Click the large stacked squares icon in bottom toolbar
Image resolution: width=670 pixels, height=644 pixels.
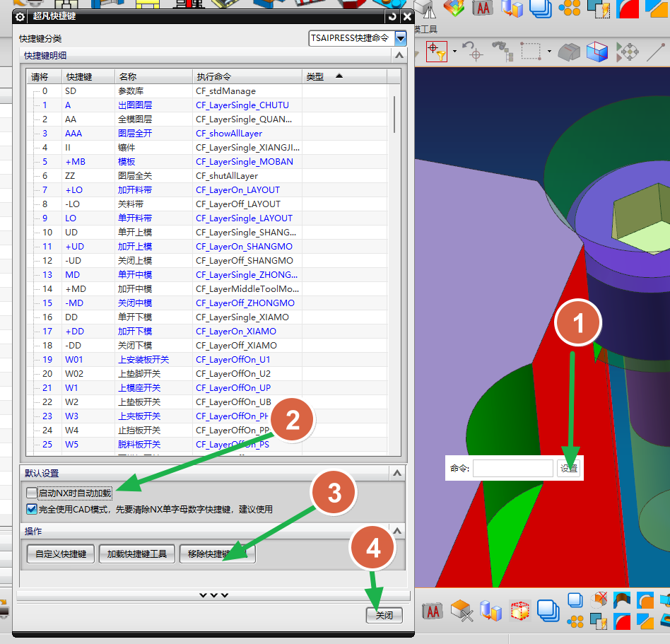pyautogui.click(x=548, y=610)
